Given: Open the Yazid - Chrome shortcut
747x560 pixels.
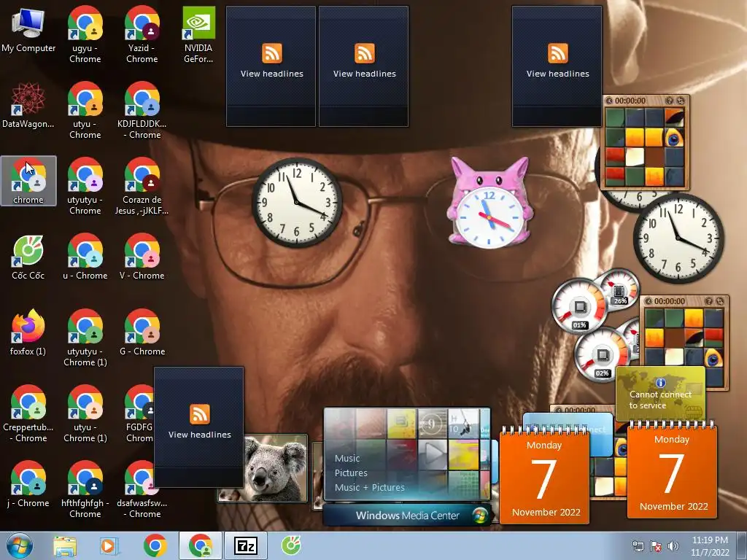Looking at the screenshot, I should [142, 35].
